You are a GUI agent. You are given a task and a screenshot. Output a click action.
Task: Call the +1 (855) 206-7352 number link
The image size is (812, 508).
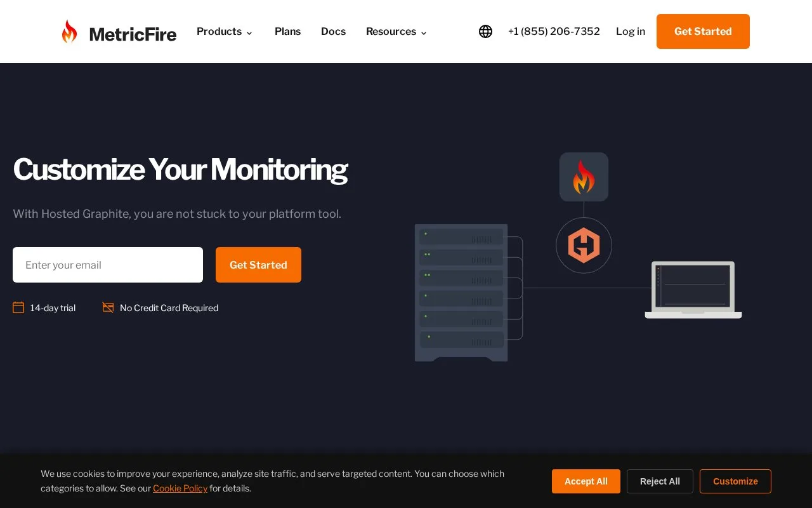pyautogui.click(x=554, y=31)
